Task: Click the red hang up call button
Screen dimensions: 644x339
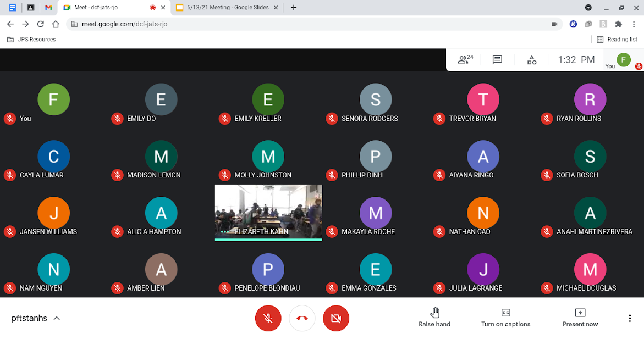Action: click(x=302, y=318)
